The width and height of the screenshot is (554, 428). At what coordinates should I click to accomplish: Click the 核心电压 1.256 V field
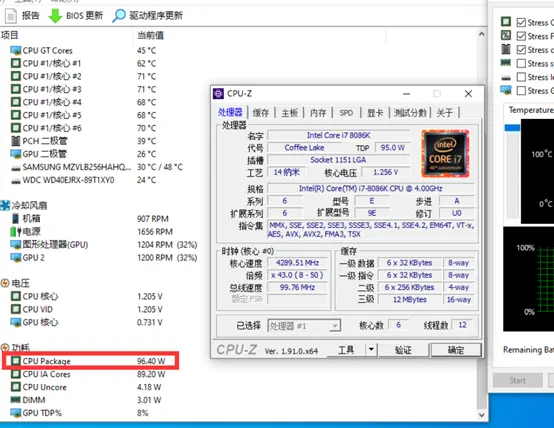tap(385, 172)
